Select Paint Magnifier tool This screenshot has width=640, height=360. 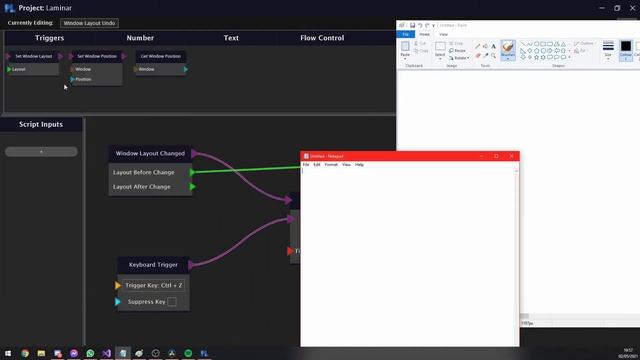[493, 56]
